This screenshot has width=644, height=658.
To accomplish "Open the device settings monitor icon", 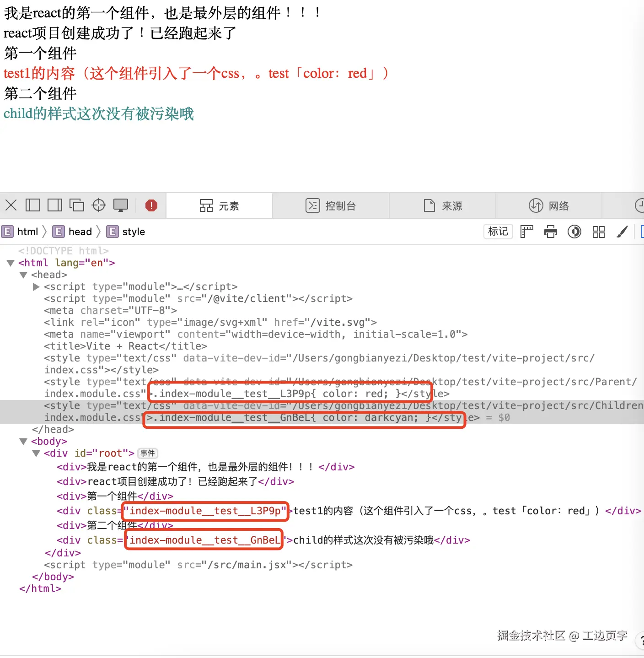I will tap(121, 205).
